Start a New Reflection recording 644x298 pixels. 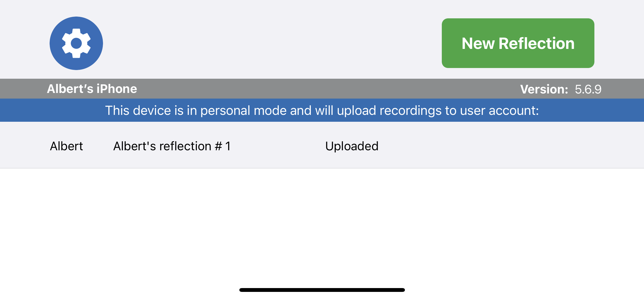518,43
